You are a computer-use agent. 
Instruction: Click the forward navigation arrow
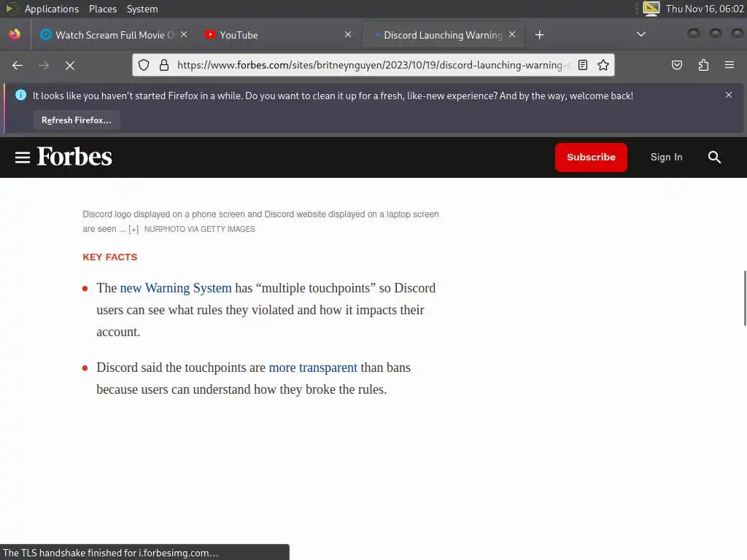coord(44,65)
